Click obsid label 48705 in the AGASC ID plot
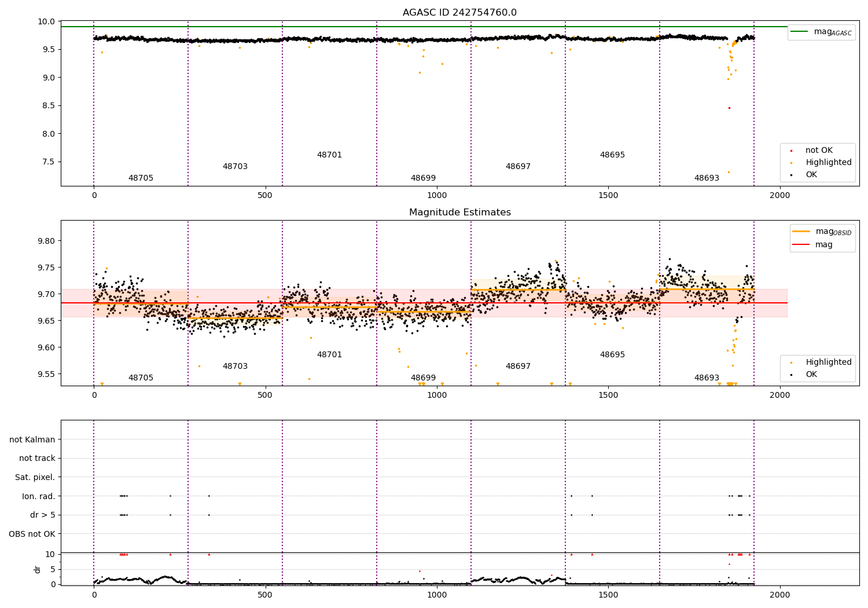Image resolution: width=868 pixels, height=608 pixels. (x=141, y=178)
